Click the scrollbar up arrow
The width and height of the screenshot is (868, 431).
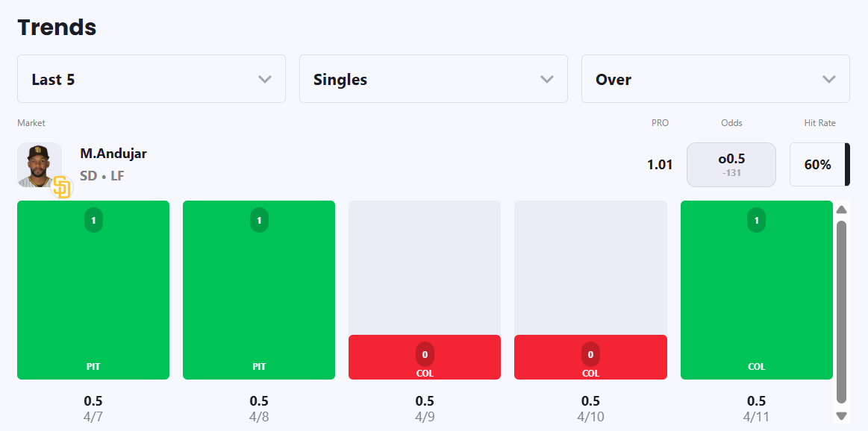(842, 210)
